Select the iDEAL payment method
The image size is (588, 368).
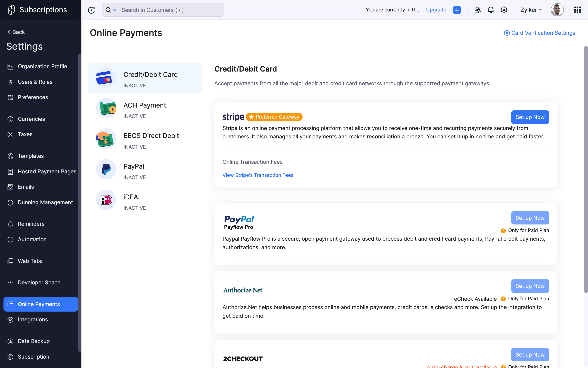click(x=145, y=201)
